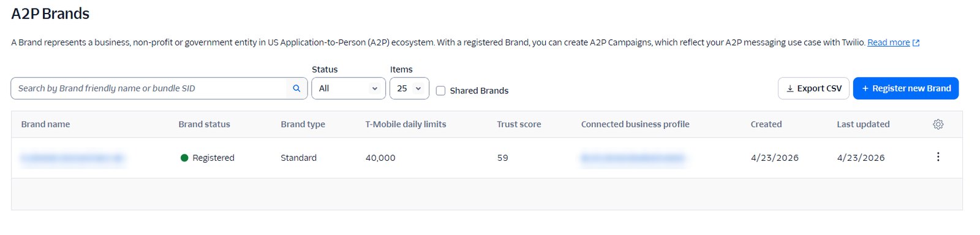Click the Registered status cell
This screenshot has width=980, height=235.
click(x=208, y=158)
